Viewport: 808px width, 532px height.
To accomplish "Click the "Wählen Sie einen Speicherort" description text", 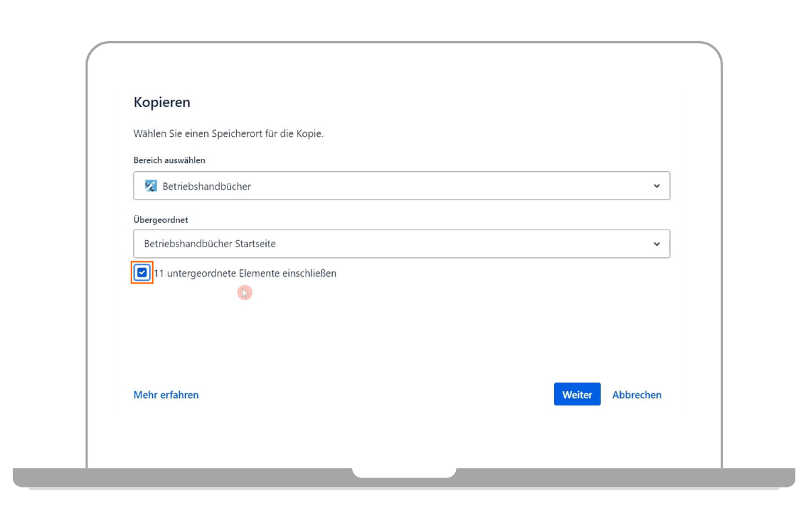I will 228,133.
